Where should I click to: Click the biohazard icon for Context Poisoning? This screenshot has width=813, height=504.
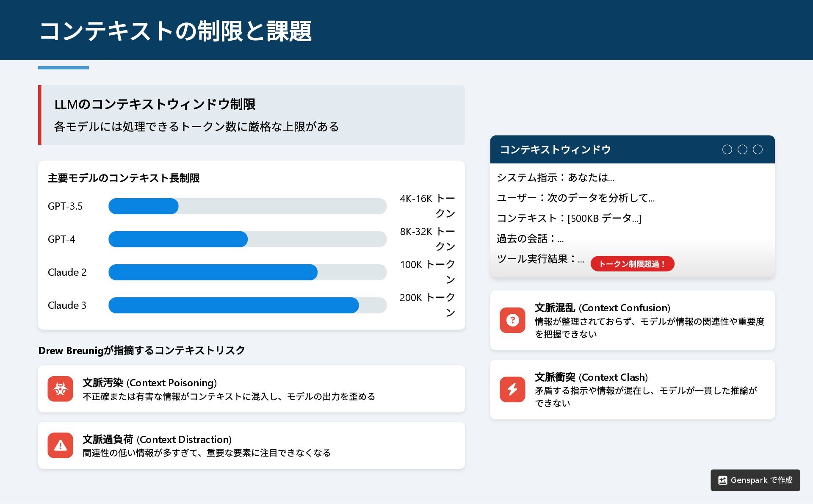pyautogui.click(x=60, y=389)
